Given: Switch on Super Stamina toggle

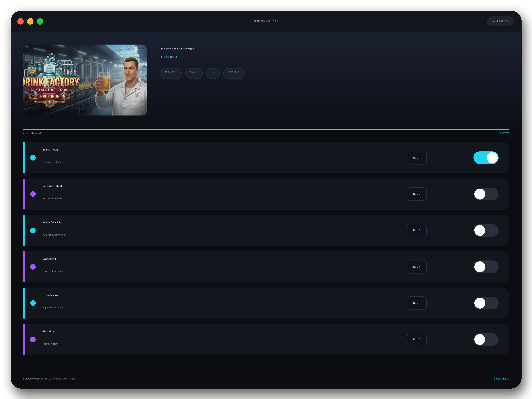Looking at the screenshot, I should coord(486,303).
